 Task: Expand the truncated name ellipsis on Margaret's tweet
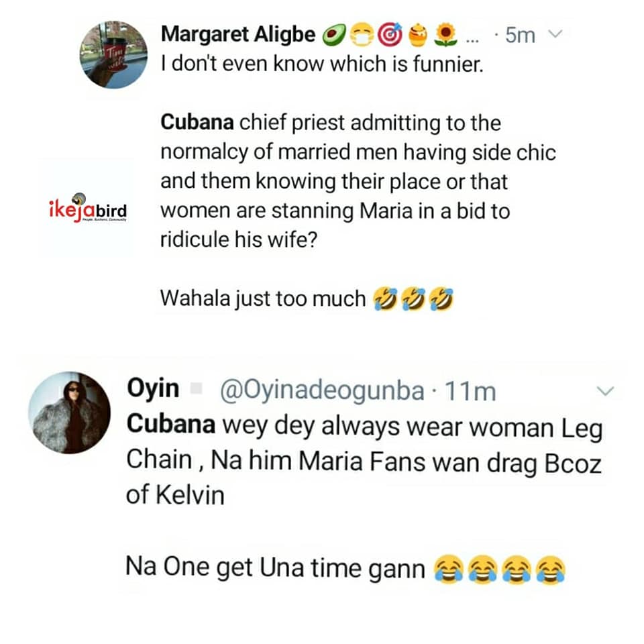point(472,39)
